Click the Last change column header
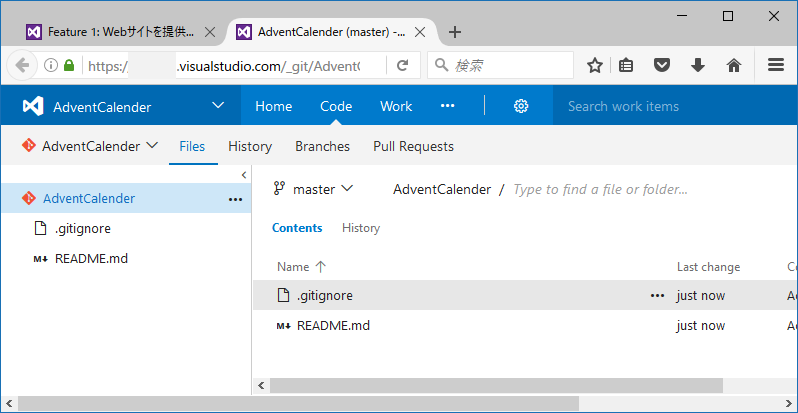This screenshot has width=798, height=413. 708,267
